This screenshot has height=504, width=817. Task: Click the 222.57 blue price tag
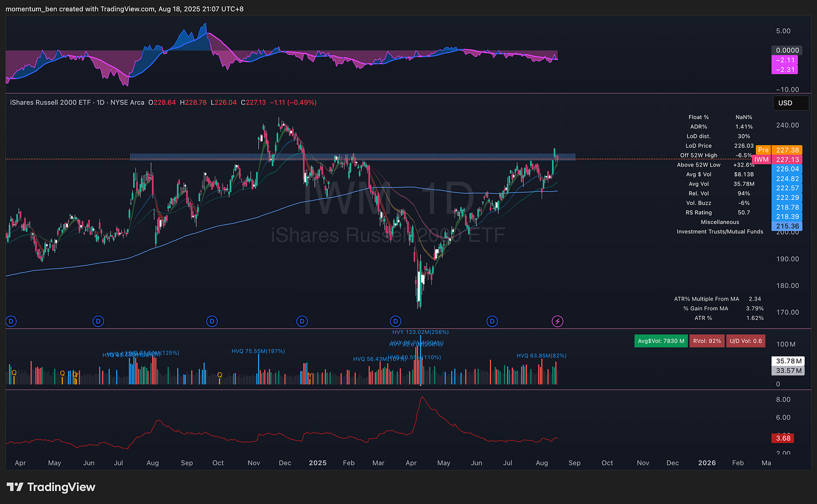point(787,188)
